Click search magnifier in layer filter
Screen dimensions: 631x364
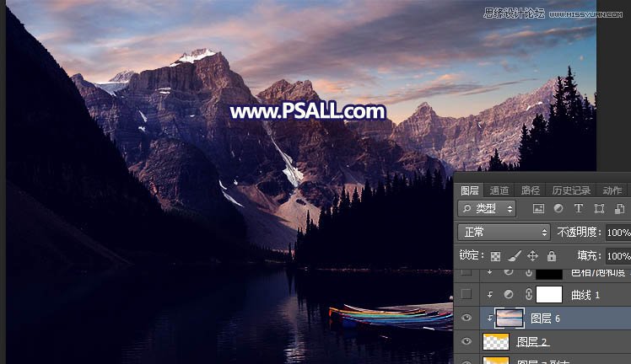pyautogui.click(x=467, y=208)
